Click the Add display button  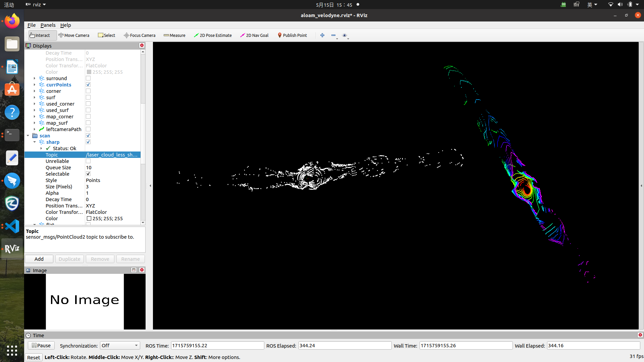39,259
